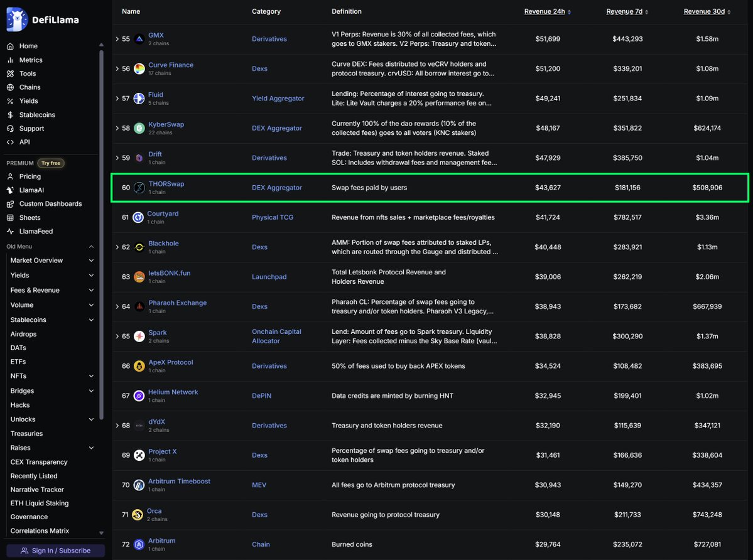
Task: Expand the Drift row chevron
Action: 117,158
